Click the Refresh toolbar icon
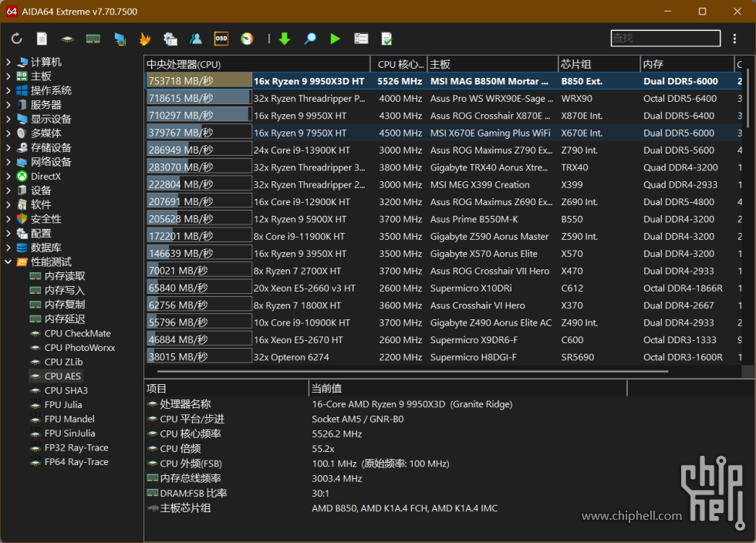 pos(16,39)
